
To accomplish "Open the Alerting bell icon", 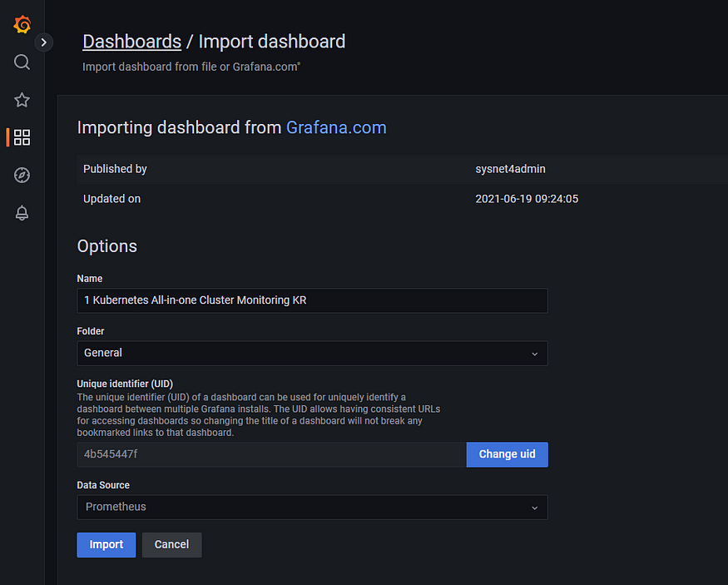I will click(x=22, y=213).
